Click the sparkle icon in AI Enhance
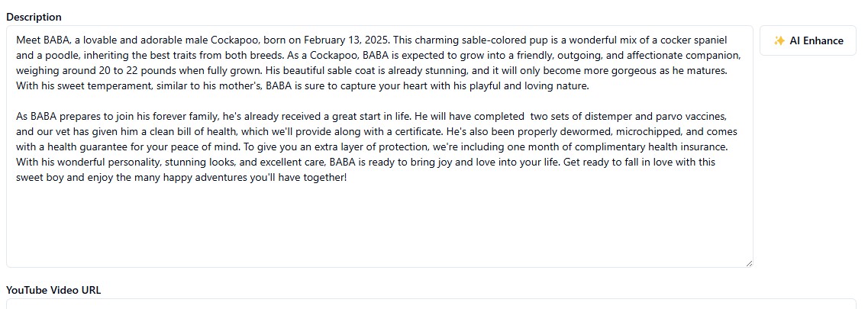 pos(779,41)
